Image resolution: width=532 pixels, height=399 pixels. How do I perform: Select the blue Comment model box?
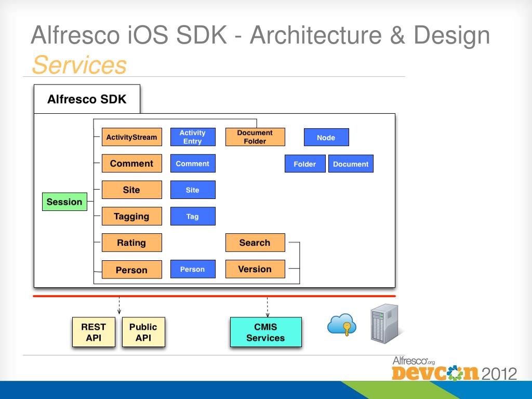pos(193,164)
